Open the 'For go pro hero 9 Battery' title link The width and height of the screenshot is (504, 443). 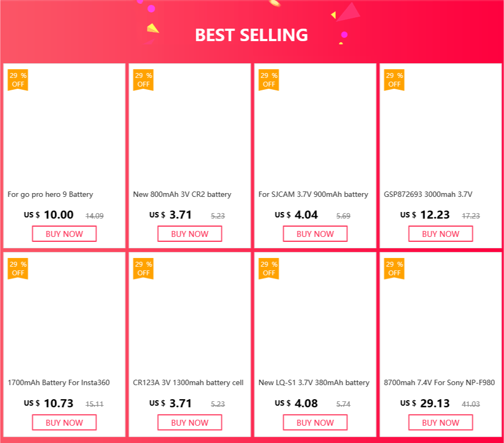click(x=50, y=194)
